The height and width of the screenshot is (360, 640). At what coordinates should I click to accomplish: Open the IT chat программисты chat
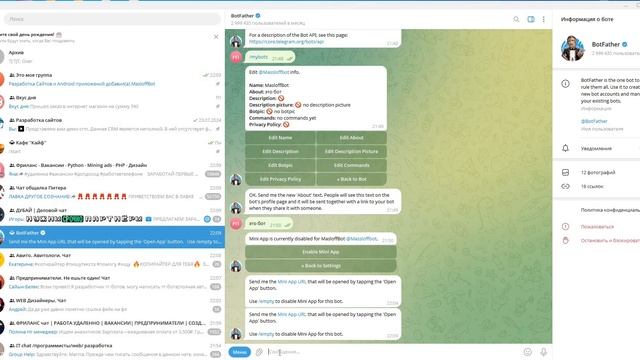112,350
